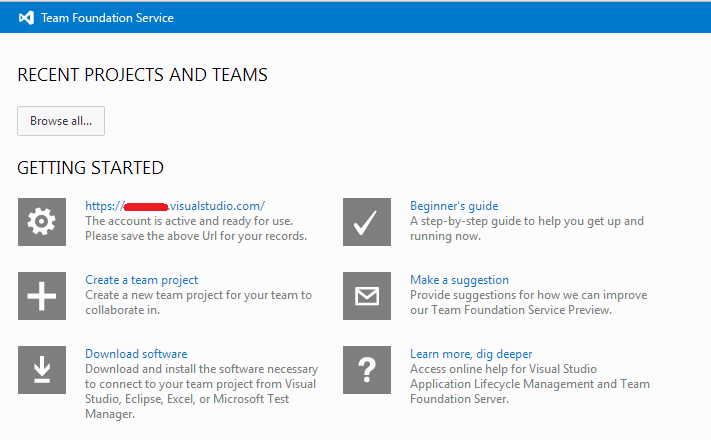Image resolution: width=711 pixels, height=440 pixels.
Task: Click text 'The account is active and ready for use.'
Action: click(189, 221)
